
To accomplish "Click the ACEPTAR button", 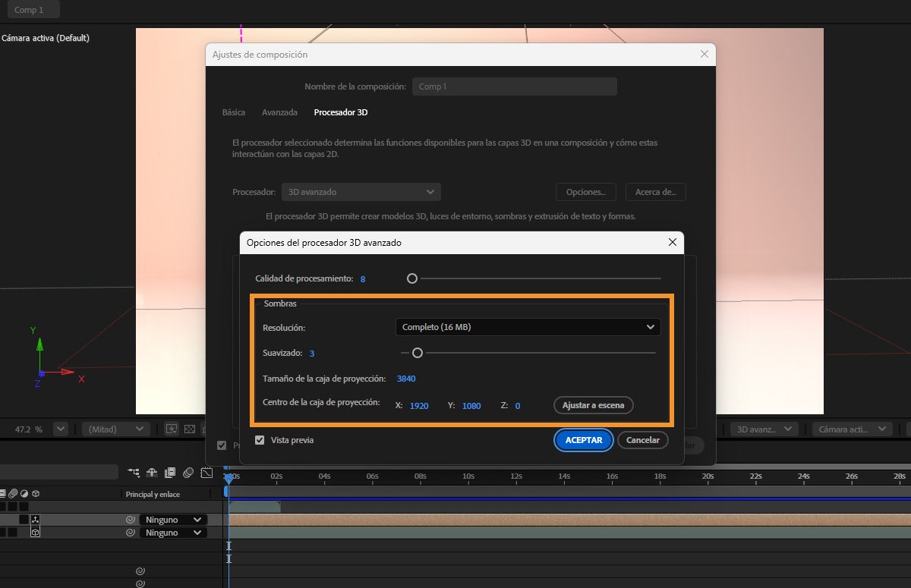I will (583, 440).
